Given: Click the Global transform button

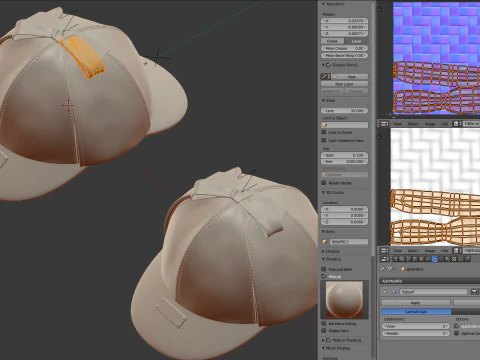Looking at the screenshot, I should [x=332, y=41].
